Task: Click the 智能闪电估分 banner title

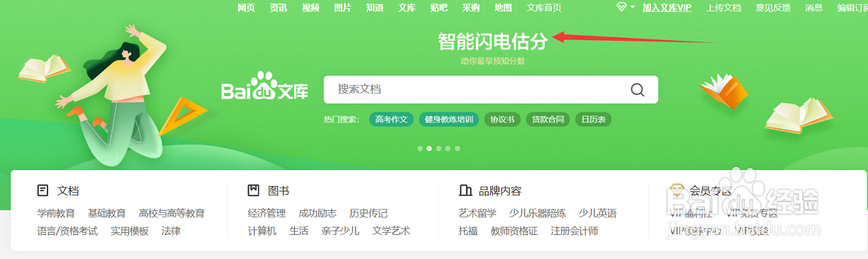Action: click(493, 41)
